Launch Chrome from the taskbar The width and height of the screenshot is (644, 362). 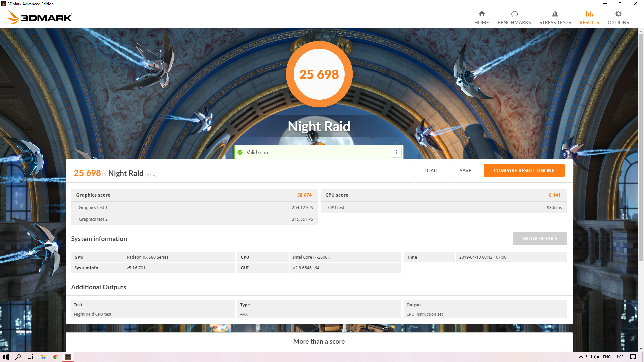click(x=56, y=357)
